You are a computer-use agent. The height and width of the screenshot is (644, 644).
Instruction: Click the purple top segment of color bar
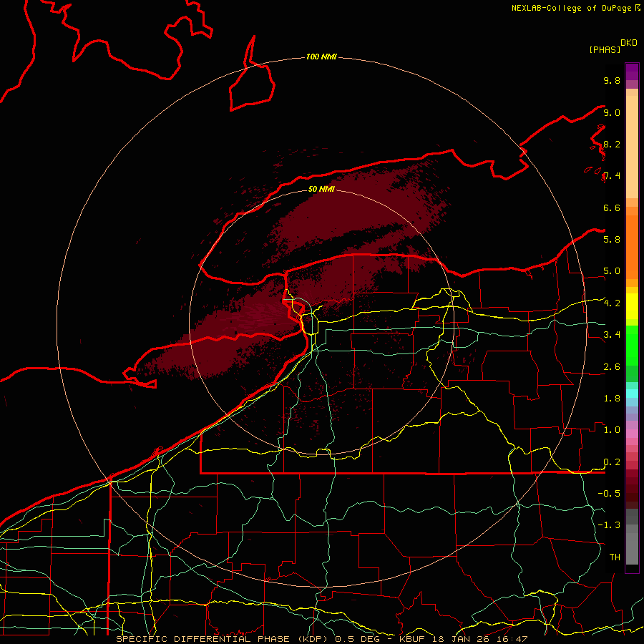click(x=632, y=72)
